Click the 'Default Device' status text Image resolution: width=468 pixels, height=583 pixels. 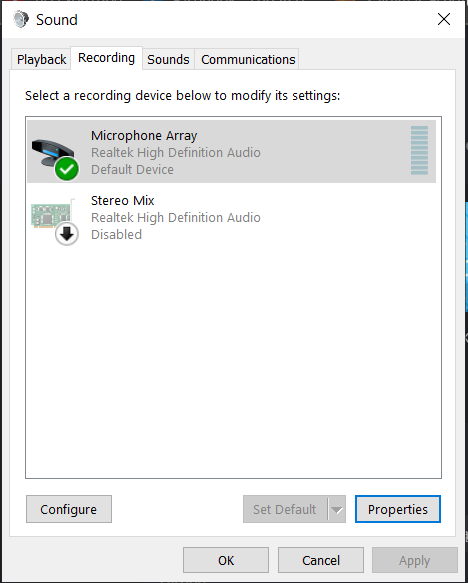click(132, 170)
